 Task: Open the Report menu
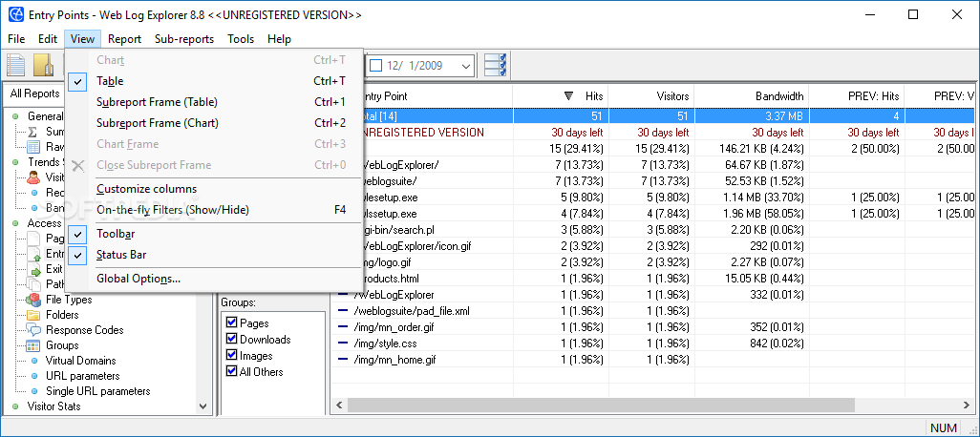coord(124,39)
